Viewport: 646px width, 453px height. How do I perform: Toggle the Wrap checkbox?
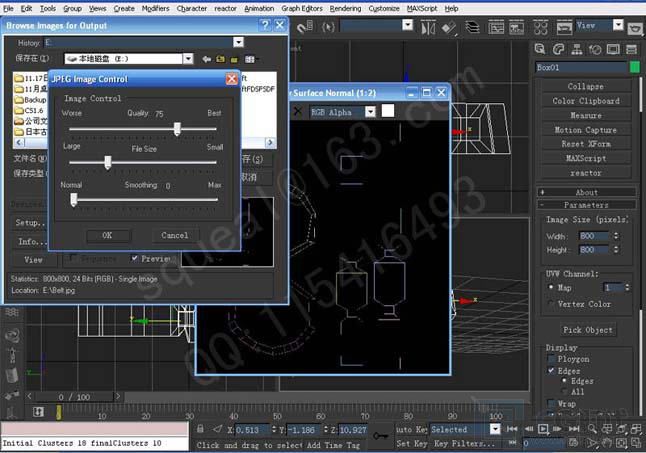click(x=551, y=403)
